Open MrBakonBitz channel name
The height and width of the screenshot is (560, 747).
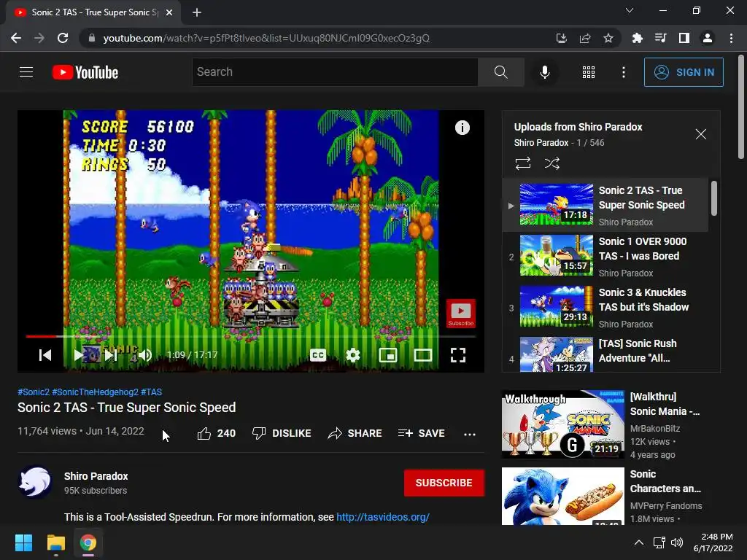click(x=655, y=429)
